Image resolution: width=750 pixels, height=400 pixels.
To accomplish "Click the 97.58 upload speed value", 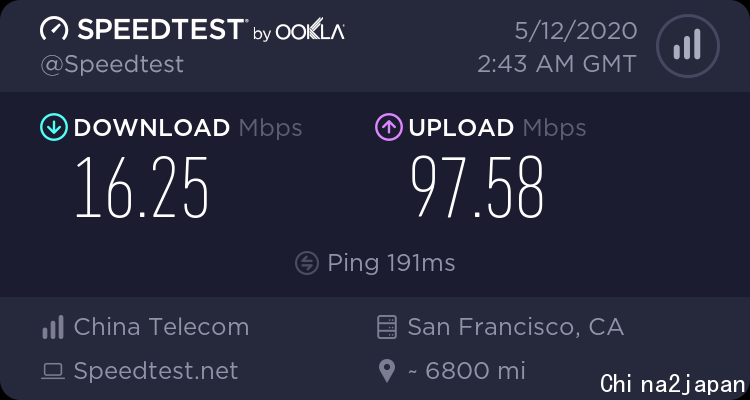I will click(x=477, y=188).
